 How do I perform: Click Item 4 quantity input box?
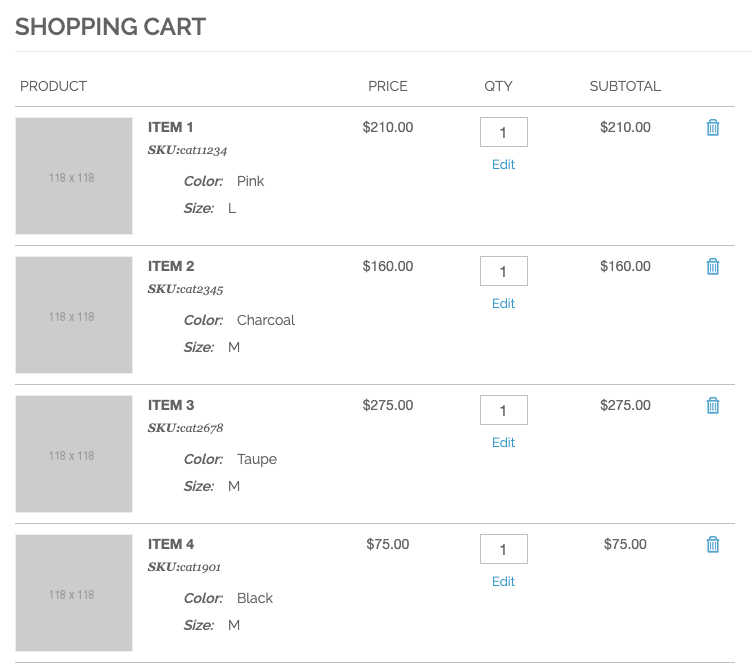click(x=503, y=549)
